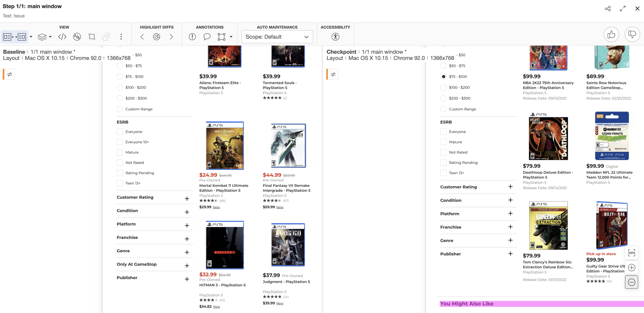Click Pick up in store label
Image resolution: width=644 pixels, height=313 pixels.
tap(601, 254)
